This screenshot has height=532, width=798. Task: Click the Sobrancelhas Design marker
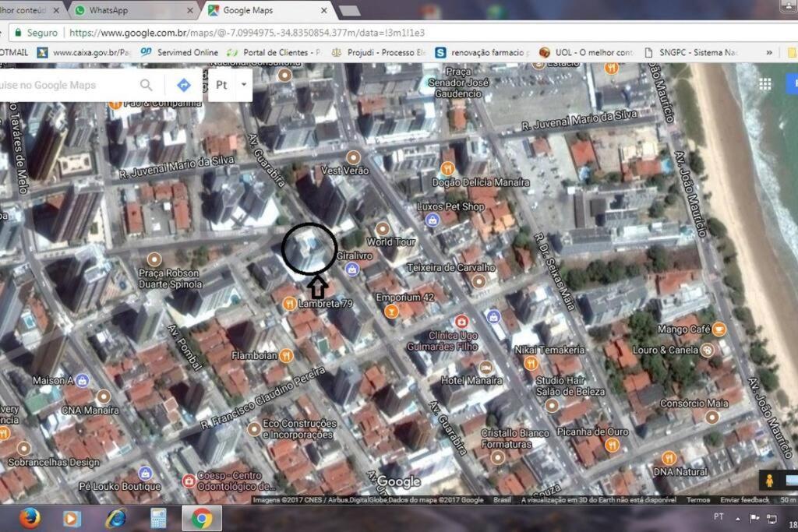[x=24, y=448]
